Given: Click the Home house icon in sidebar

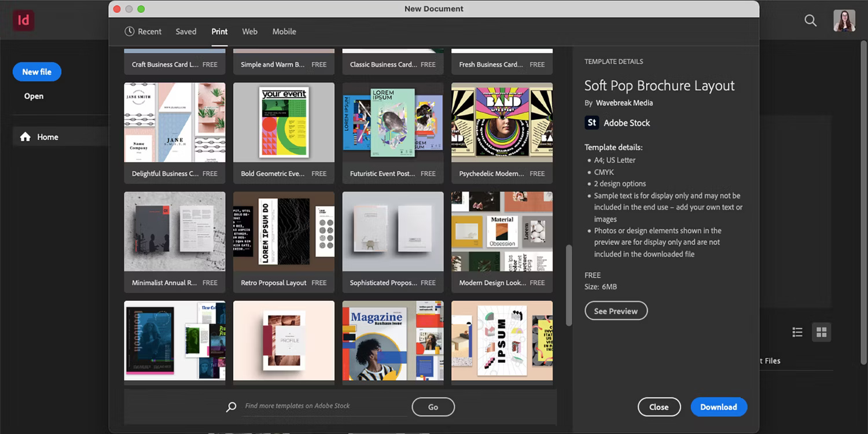Looking at the screenshot, I should point(25,137).
